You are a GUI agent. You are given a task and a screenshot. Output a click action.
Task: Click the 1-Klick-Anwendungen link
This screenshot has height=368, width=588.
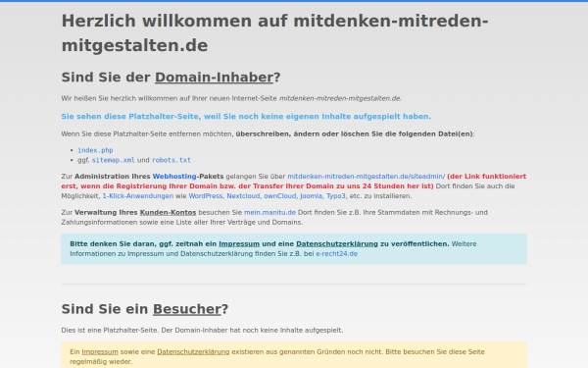click(138, 196)
